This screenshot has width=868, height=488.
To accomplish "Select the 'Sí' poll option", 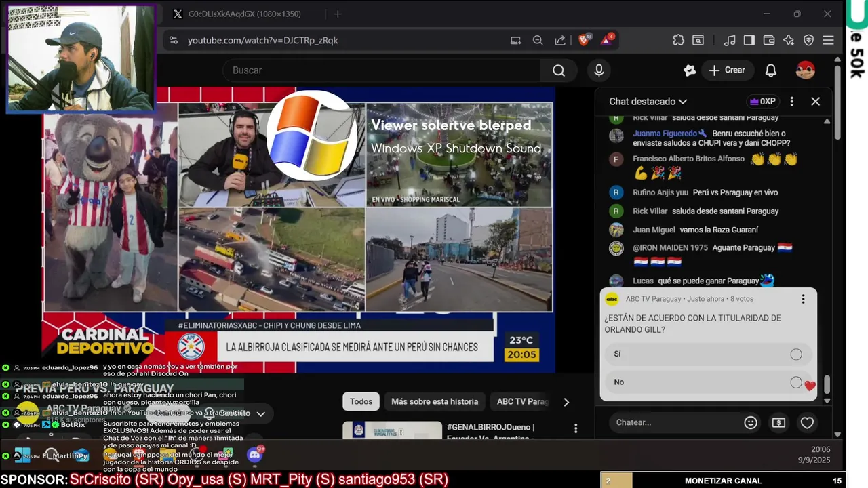I will 708,354.
